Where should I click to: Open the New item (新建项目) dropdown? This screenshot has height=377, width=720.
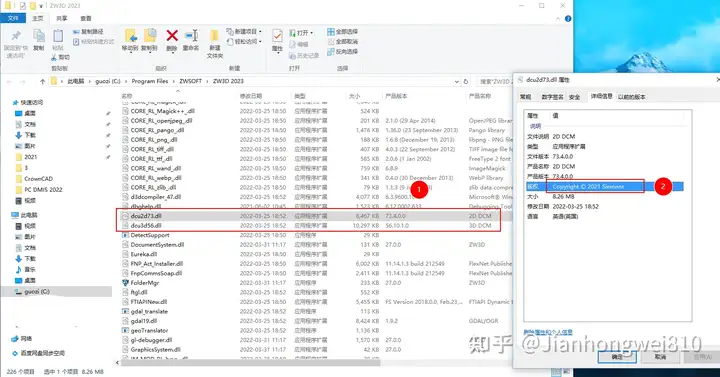[x=244, y=32]
